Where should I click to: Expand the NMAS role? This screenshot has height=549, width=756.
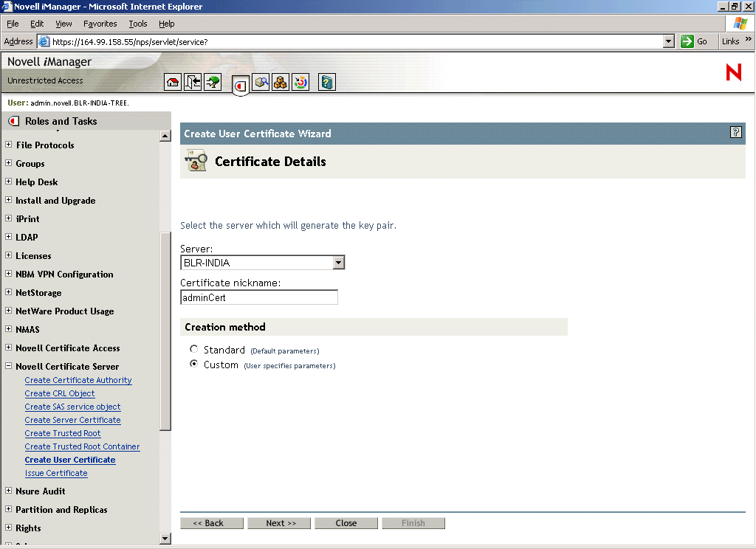8,328
